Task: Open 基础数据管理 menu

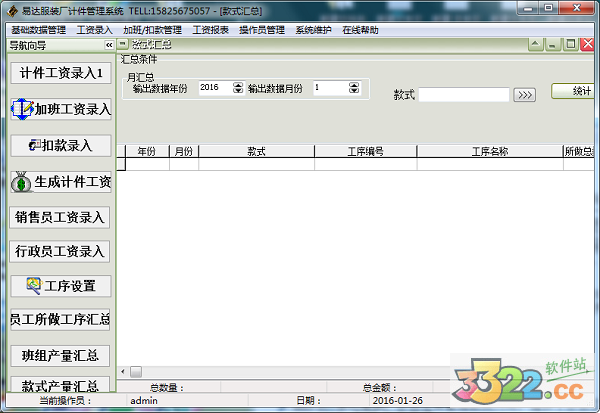Action: coord(38,30)
